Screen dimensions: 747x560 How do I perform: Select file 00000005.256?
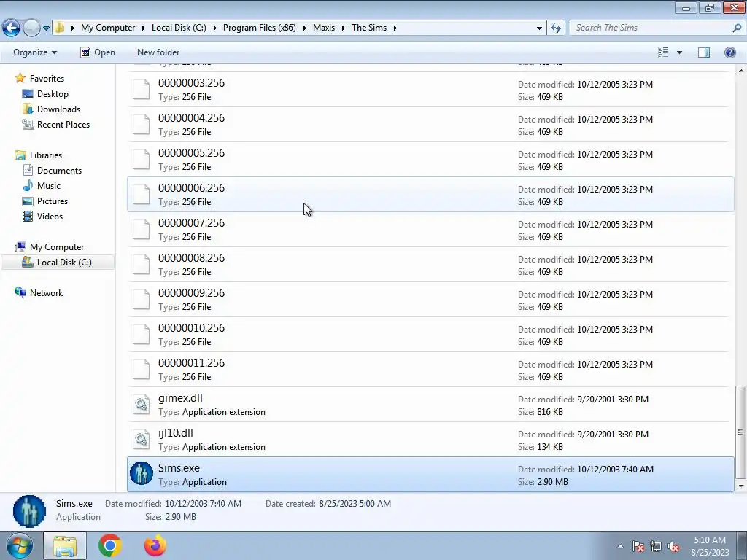point(430,160)
